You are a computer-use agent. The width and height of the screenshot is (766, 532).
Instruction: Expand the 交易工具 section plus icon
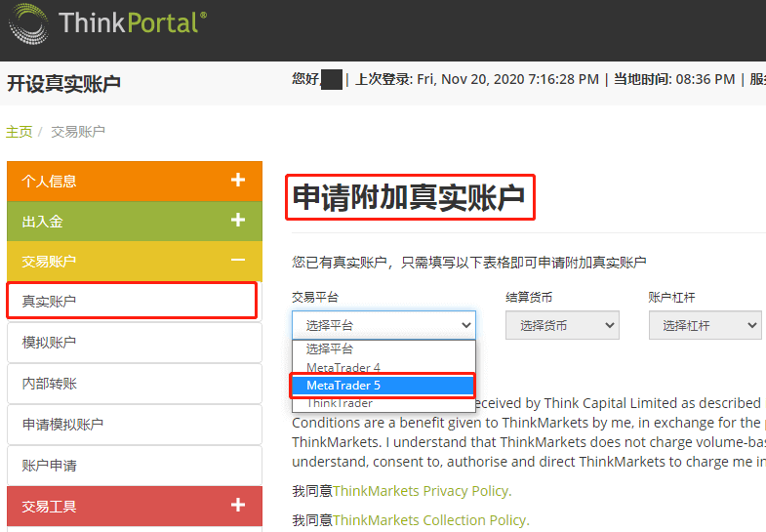(x=238, y=505)
